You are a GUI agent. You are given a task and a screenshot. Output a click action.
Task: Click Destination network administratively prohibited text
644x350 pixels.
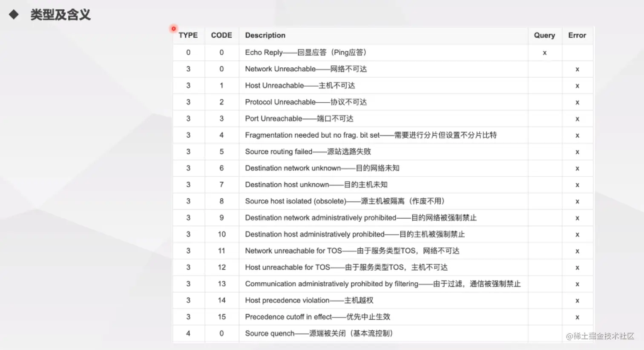361,218
